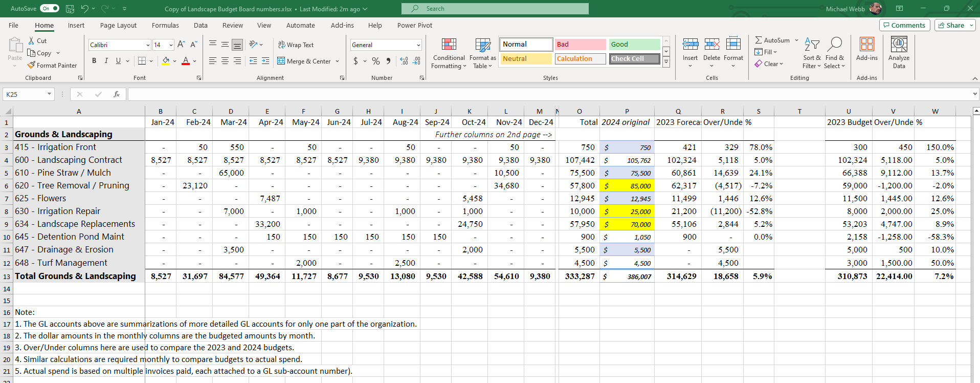The width and height of the screenshot is (980, 383).
Task: Apply the Check Cell style
Action: [x=634, y=59]
